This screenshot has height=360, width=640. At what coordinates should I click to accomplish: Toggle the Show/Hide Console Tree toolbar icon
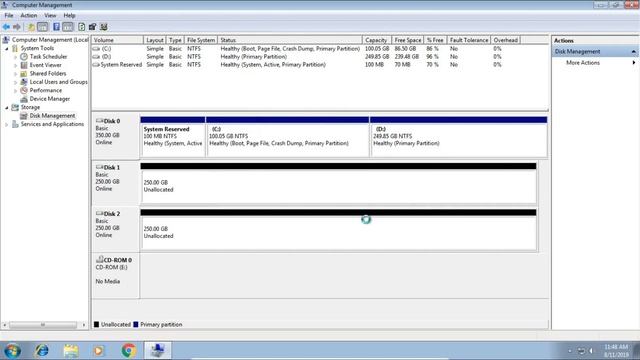coord(42,27)
